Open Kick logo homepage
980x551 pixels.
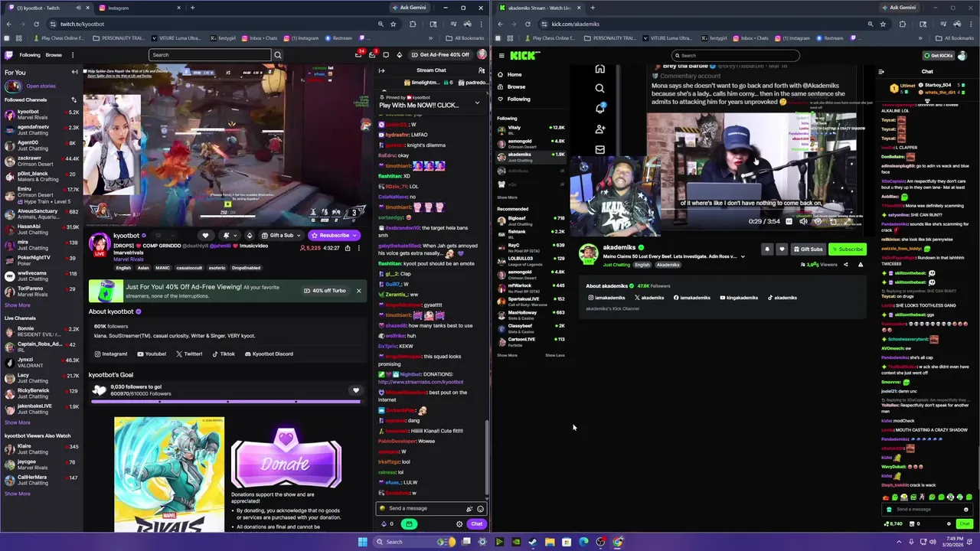(525, 55)
